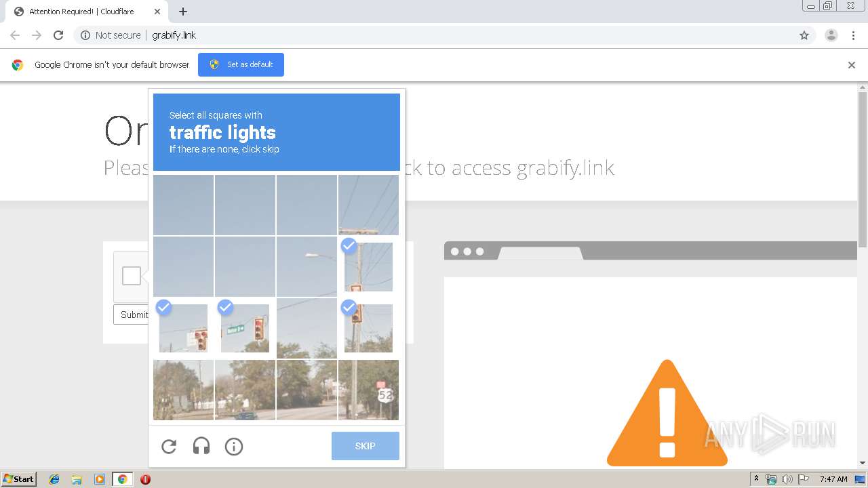
Task: Open a new browser tab
Action: pos(183,12)
